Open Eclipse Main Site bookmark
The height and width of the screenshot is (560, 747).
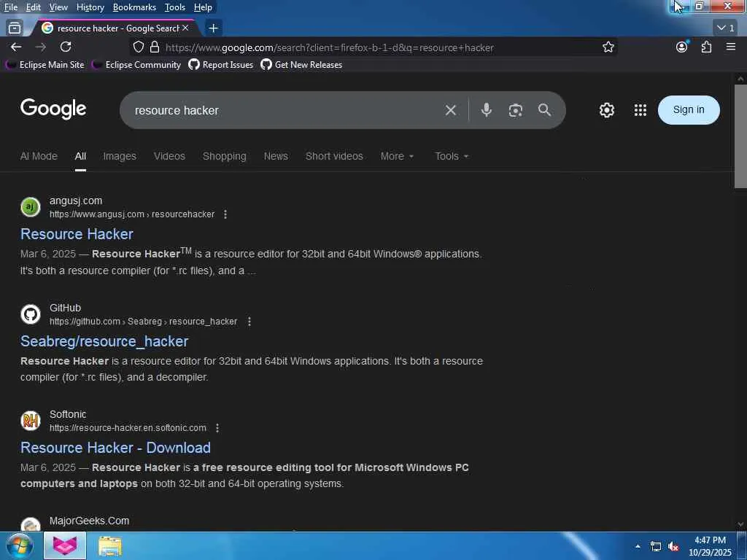point(44,65)
